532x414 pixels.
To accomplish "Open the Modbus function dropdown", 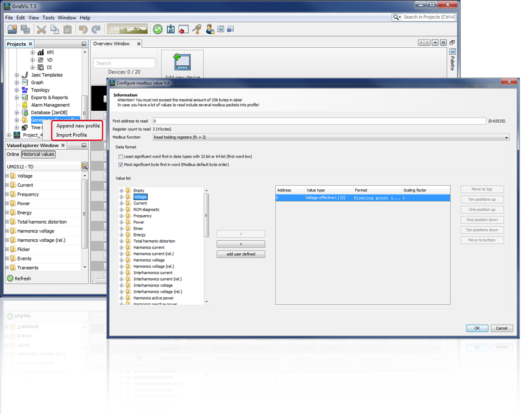I will tap(331, 137).
